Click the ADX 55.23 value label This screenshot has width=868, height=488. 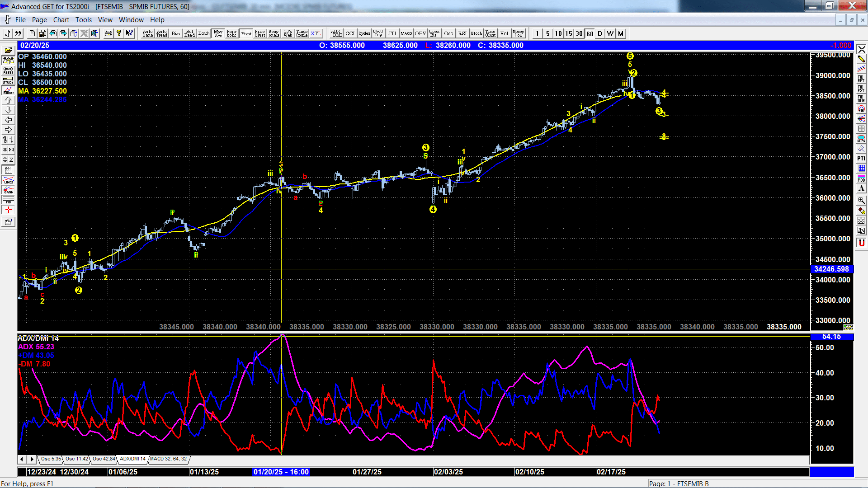click(x=36, y=347)
